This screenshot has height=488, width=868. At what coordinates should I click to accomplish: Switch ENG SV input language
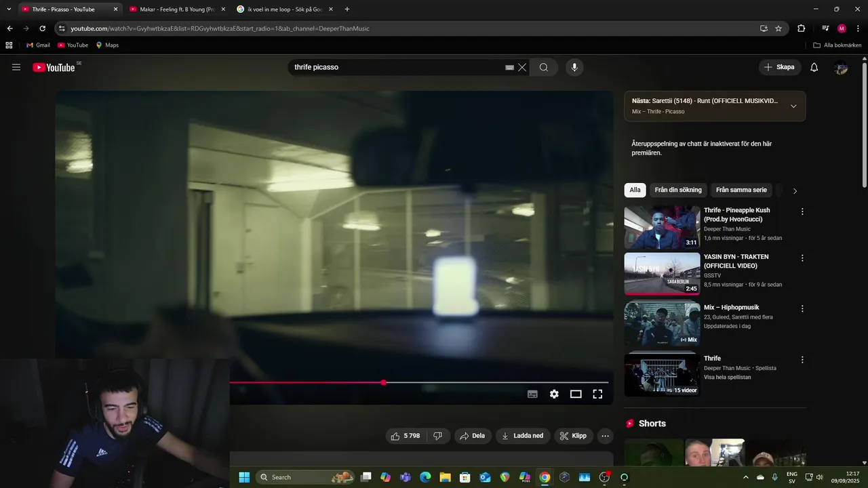click(x=792, y=477)
